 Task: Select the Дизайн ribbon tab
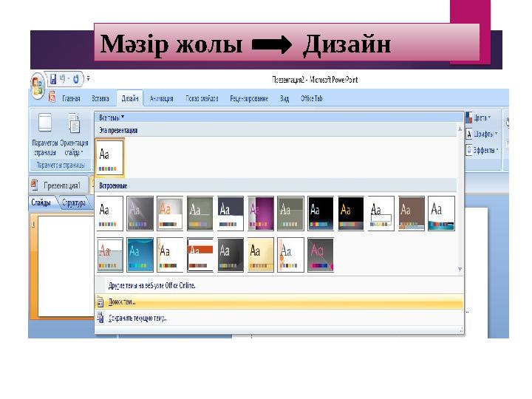pyautogui.click(x=130, y=98)
